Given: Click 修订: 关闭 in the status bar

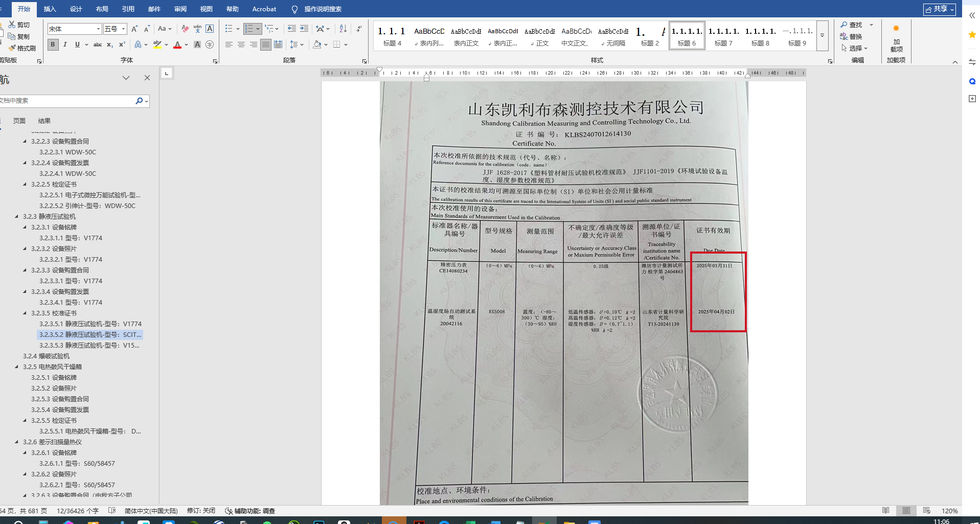Looking at the screenshot, I should coord(201,511).
